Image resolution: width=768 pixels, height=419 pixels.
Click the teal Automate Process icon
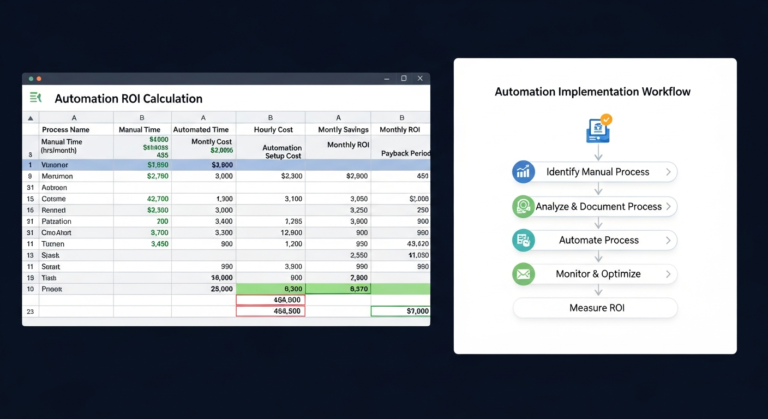click(x=523, y=240)
